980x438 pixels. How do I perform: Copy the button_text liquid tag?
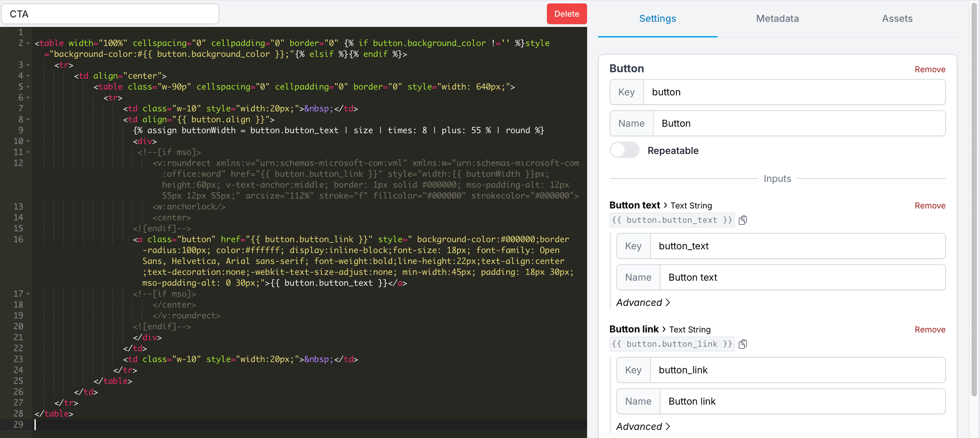pos(743,220)
